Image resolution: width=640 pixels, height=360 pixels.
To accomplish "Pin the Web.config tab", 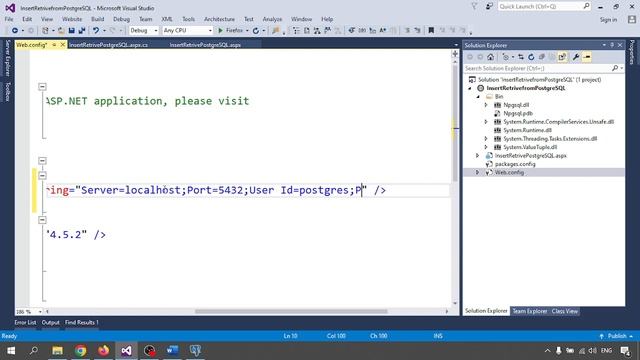I will click(54, 45).
